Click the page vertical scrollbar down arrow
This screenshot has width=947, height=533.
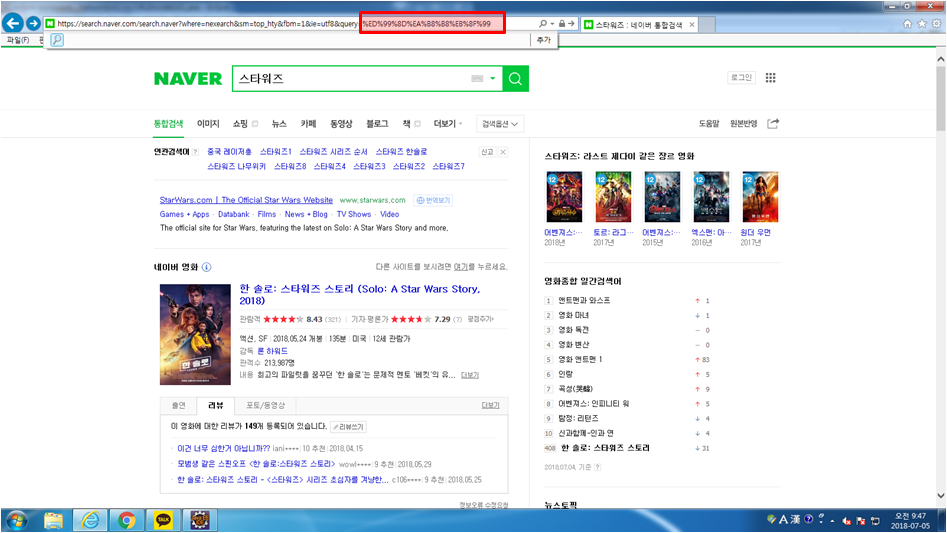[x=940, y=496]
